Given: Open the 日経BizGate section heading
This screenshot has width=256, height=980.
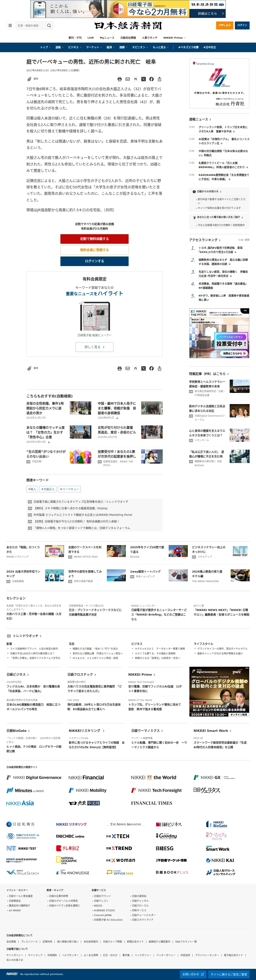Looking at the screenshot, I should coord(18,731).
